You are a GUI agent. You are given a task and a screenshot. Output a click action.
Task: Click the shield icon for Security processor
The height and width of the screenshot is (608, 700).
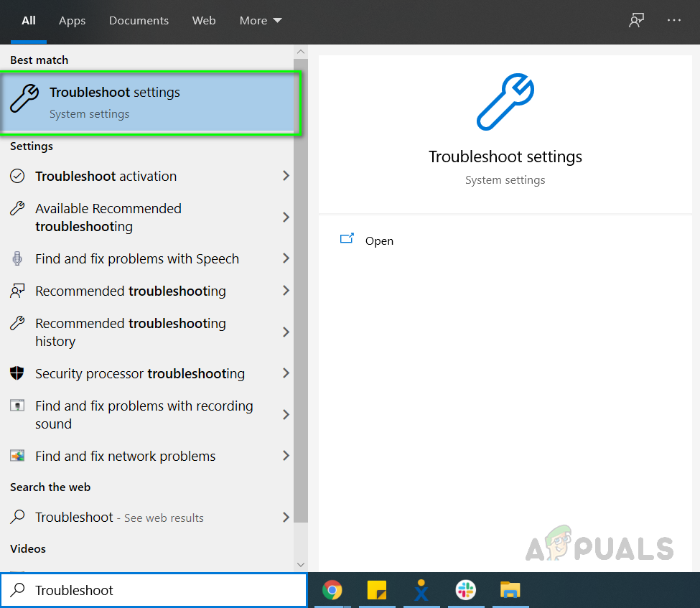click(x=17, y=373)
